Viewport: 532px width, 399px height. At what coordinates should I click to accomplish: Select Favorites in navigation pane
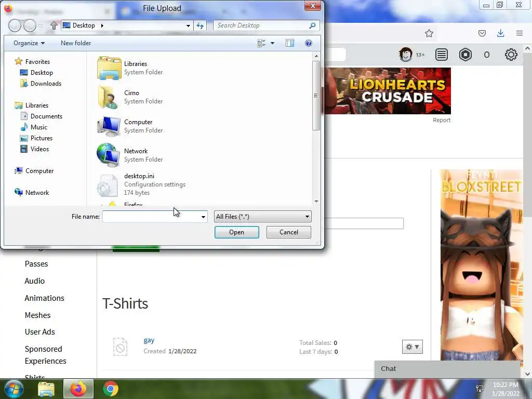pyautogui.click(x=32, y=62)
